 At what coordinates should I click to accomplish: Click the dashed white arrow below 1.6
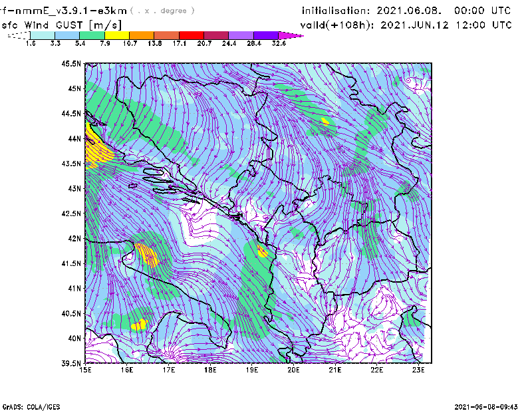(19, 35)
